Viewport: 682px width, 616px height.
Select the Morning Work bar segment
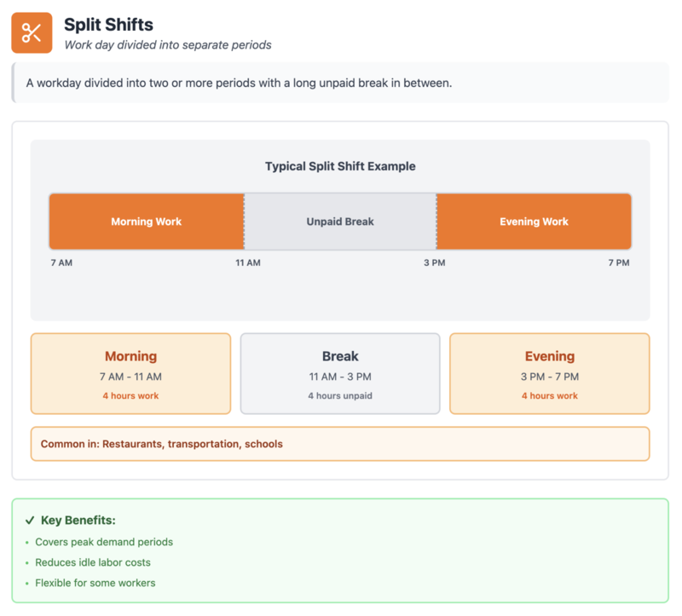pos(147,222)
